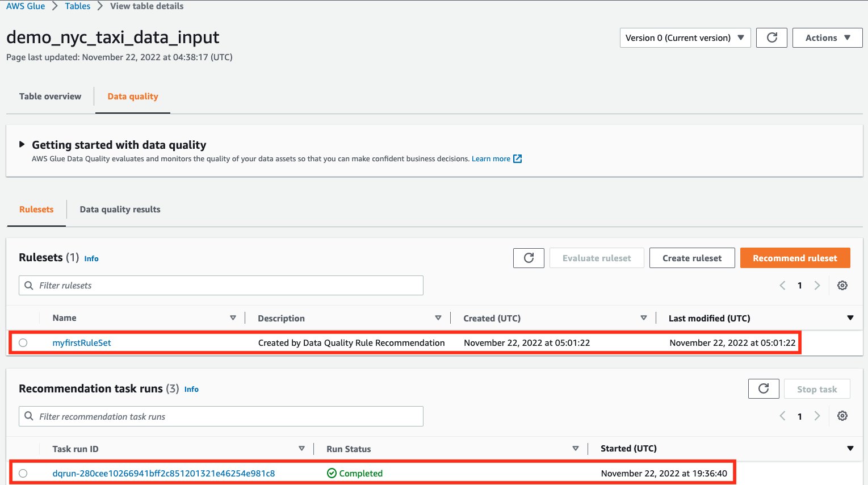The height and width of the screenshot is (485, 868).
Task: Select the myfirstRuleSet radio button
Action: pos(23,343)
